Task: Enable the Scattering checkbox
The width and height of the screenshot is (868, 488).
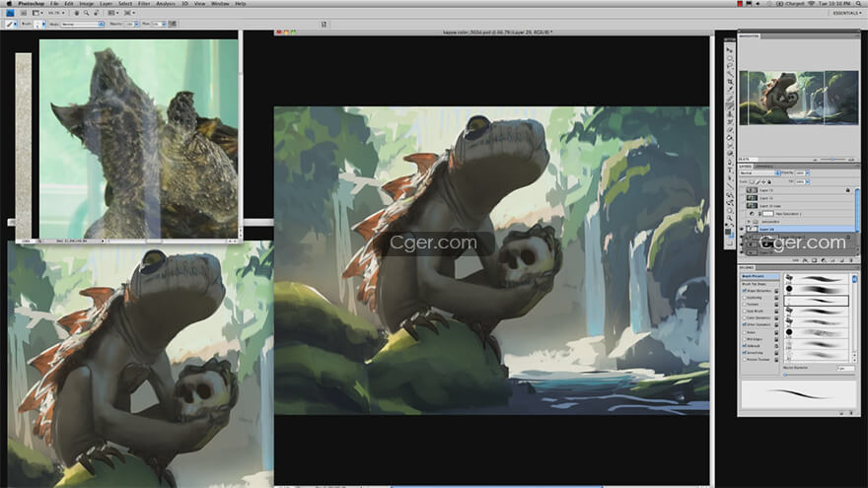Action: pos(744,298)
